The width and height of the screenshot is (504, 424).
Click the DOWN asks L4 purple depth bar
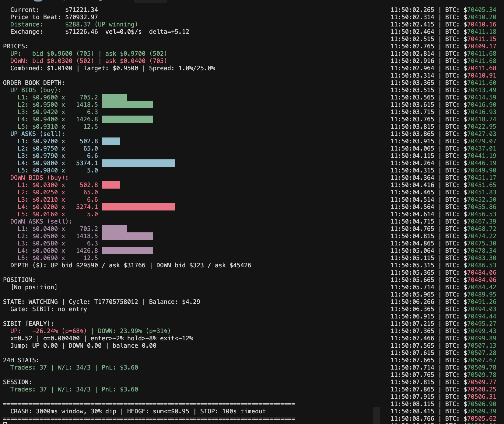[x=127, y=251]
